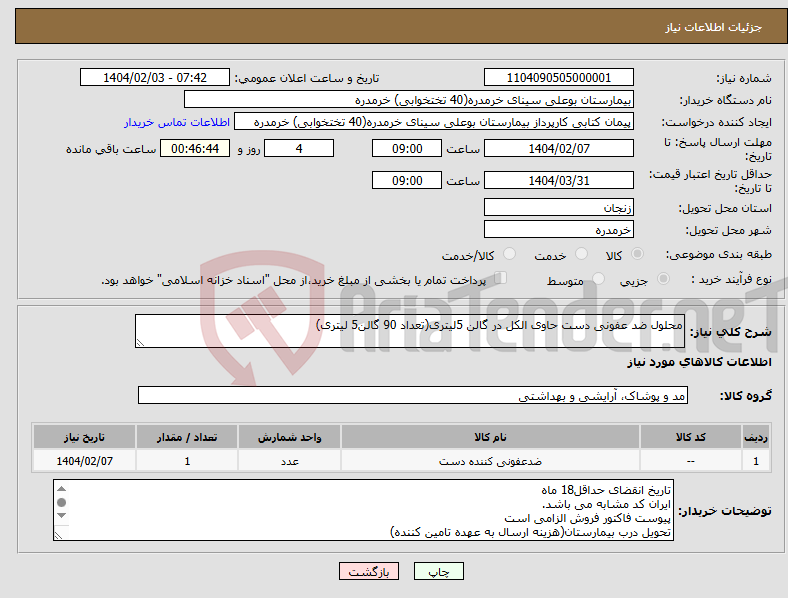Click the delivery city field خرمدره
788x598 pixels.
point(558,229)
